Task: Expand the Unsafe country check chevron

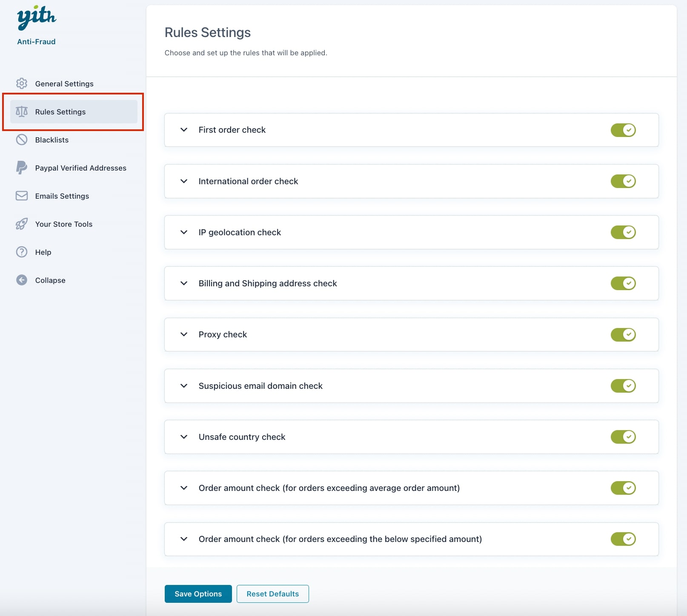Action: click(184, 436)
